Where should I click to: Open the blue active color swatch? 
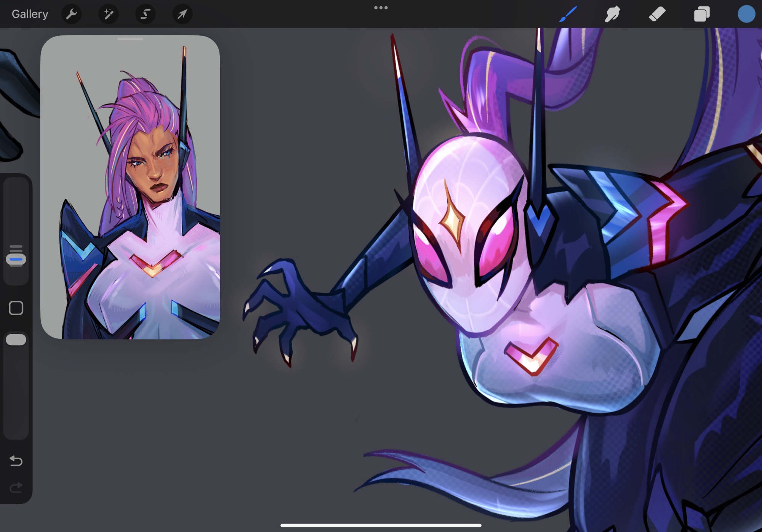click(746, 14)
